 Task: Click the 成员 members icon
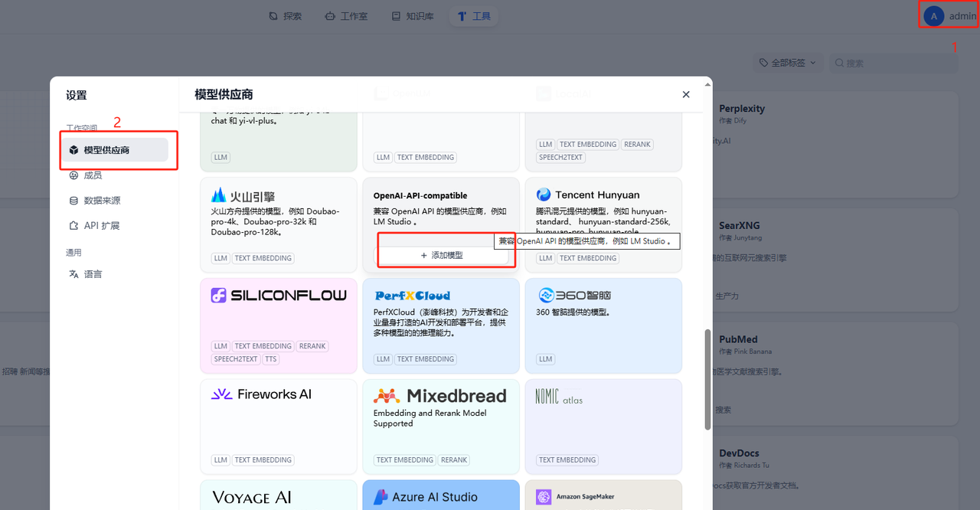coord(73,175)
